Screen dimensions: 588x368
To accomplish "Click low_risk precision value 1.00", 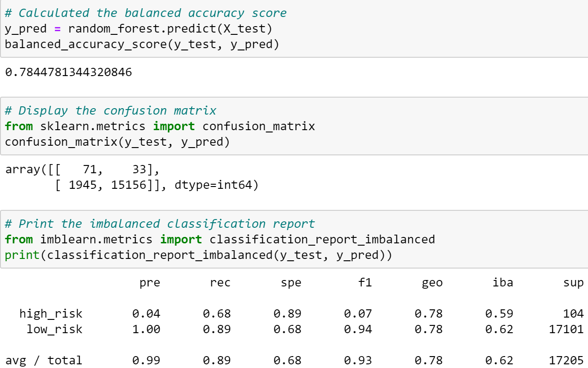I will point(146,330).
